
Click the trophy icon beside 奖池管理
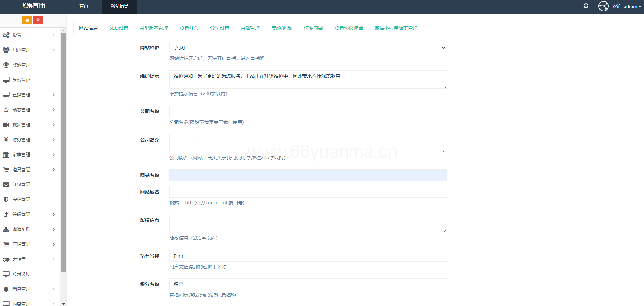[6, 65]
